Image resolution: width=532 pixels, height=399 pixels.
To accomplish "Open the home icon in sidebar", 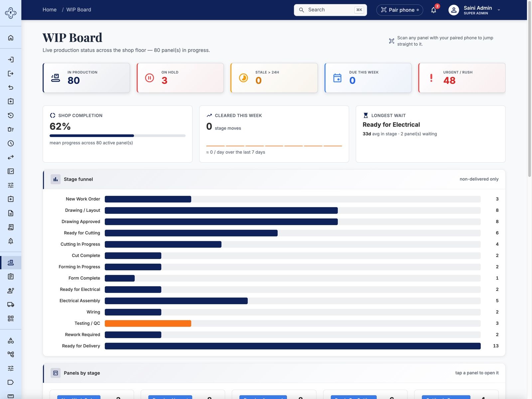I will click(11, 38).
